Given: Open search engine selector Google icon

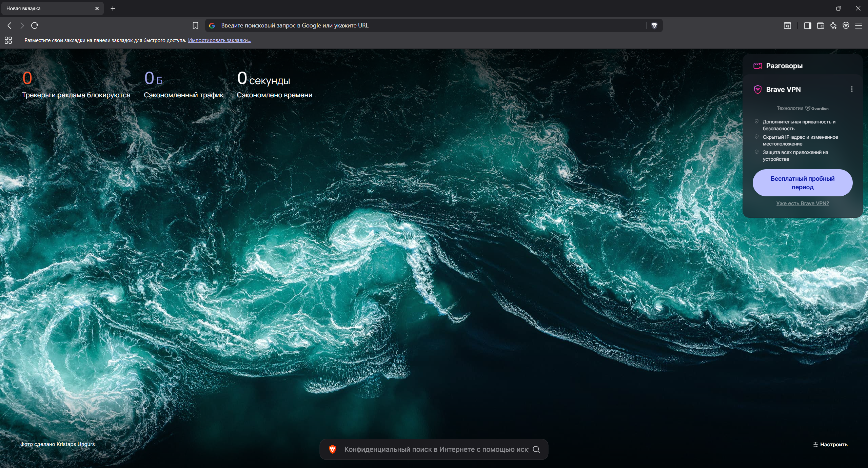Looking at the screenshot, I should [x=212, y=25].
